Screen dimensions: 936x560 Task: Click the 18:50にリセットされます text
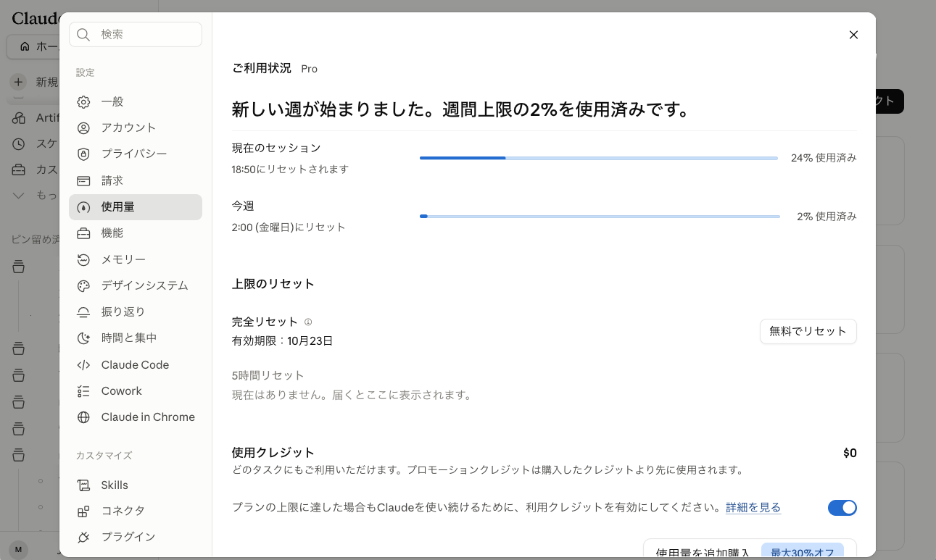pos(290,170)
